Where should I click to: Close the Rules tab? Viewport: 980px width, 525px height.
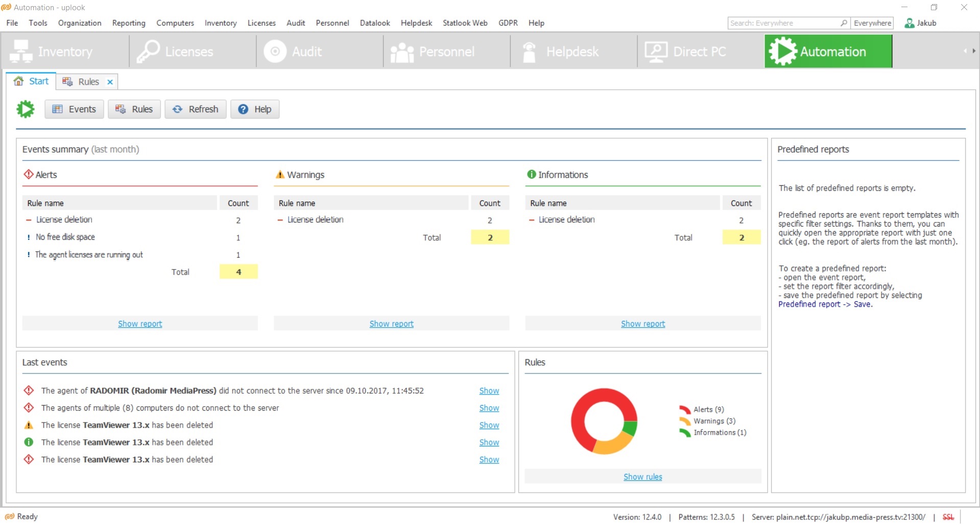pos(110,82)
